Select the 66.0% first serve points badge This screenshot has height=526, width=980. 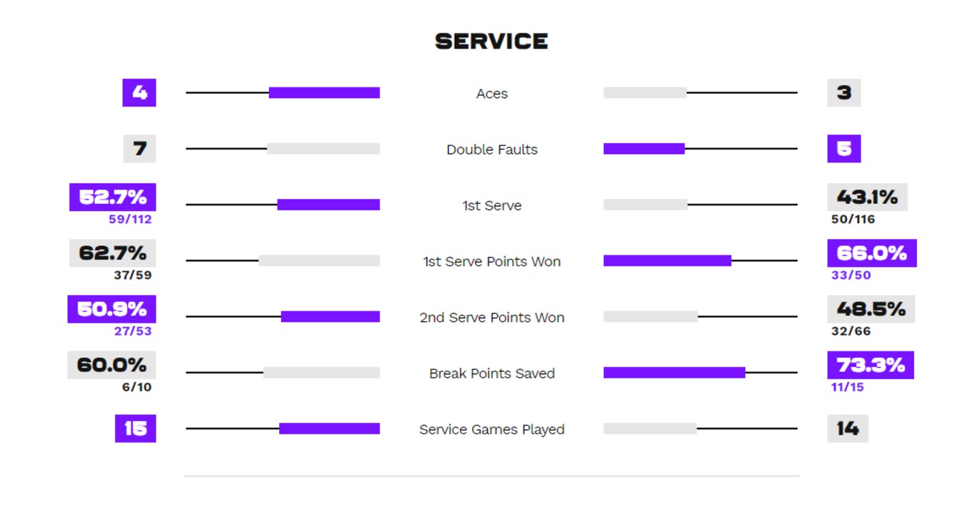tap(871, 253)
